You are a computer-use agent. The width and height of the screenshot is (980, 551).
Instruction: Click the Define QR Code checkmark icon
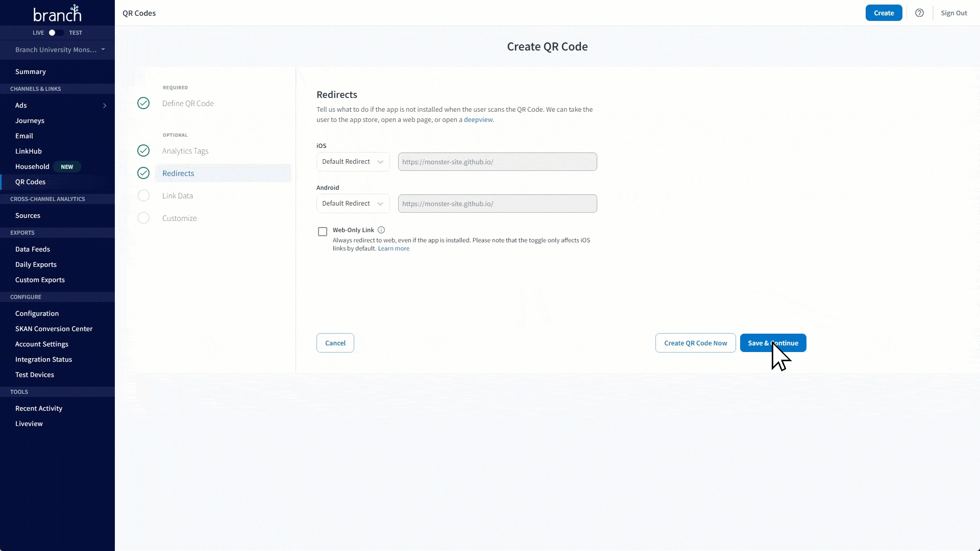click(x=143, y=103)
